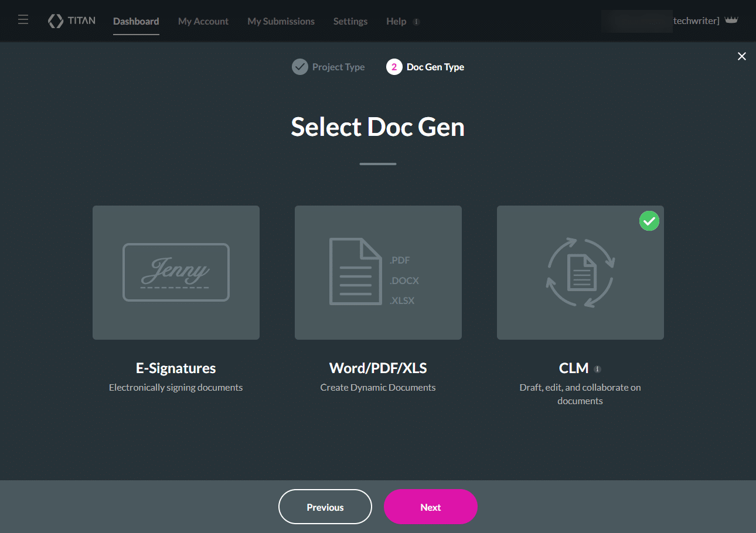Click the info icon beside CLM
The height and width of the screenshot is (533, 756).
[x=597, y=369]
